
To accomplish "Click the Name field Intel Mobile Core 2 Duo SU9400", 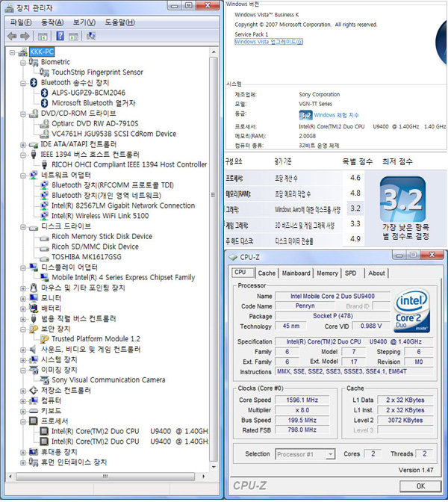I will 332,296.
